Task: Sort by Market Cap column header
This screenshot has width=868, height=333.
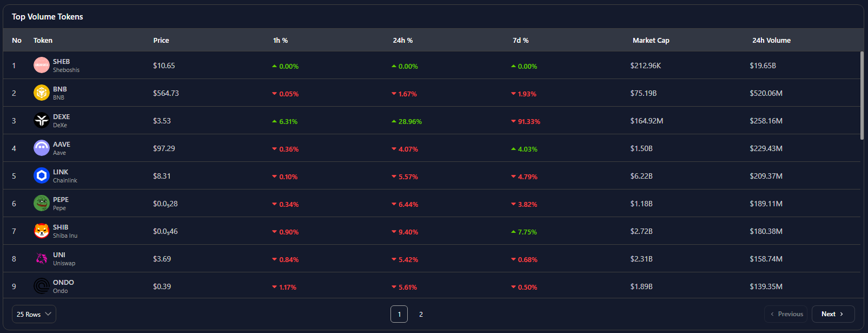Action: pos(651,41)
